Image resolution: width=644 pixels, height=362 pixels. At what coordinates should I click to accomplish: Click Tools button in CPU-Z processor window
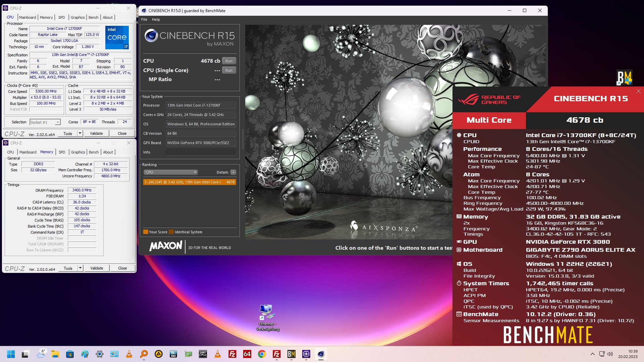click(68, 133)
